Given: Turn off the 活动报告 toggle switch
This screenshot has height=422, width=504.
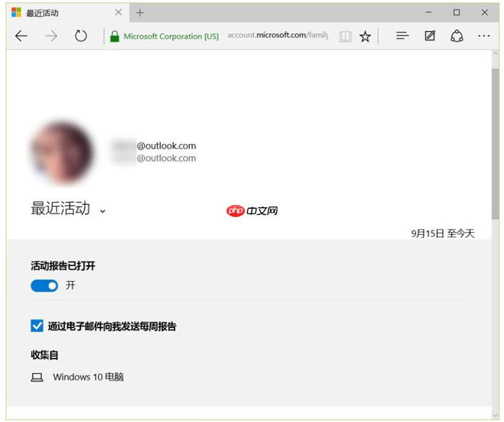Looking at the screenshot, I should [x=44, y=286].
